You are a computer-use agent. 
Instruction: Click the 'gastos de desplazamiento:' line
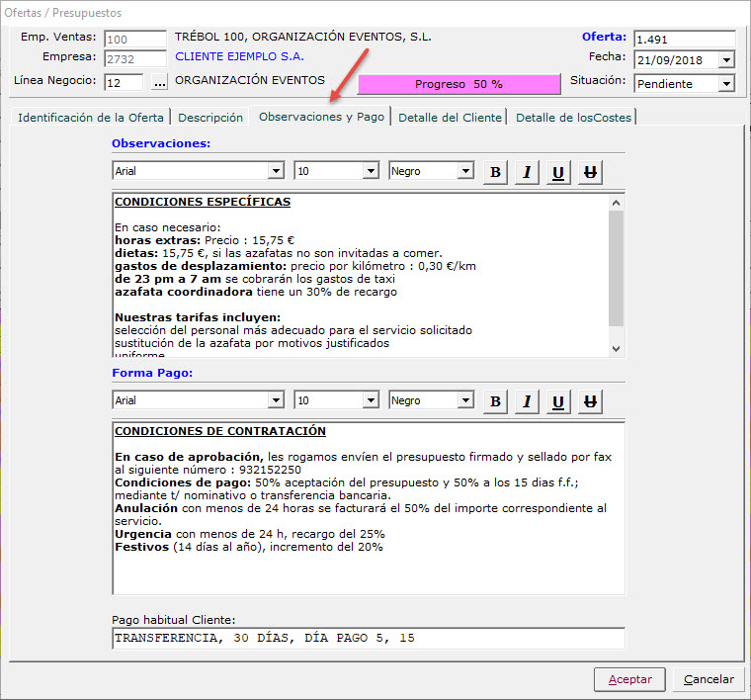click(x=295, y=266)
